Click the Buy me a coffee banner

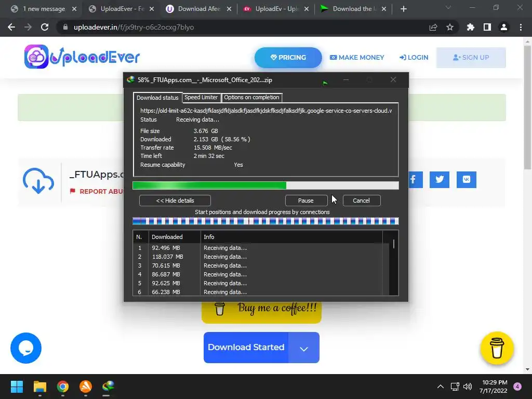(x=262, y=312)
